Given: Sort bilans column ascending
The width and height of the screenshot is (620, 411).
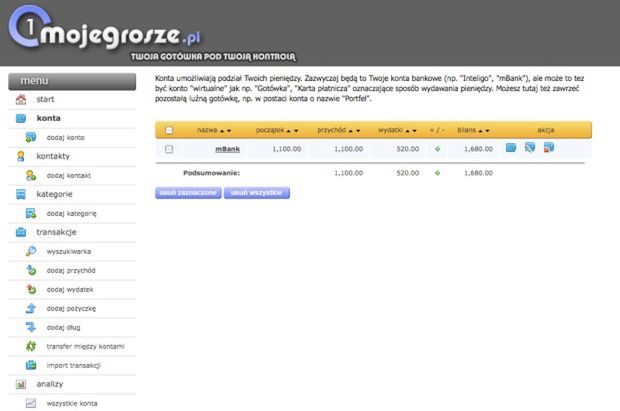Looking at the screenshot, I should pyautogui.click(x=480, y=131).
